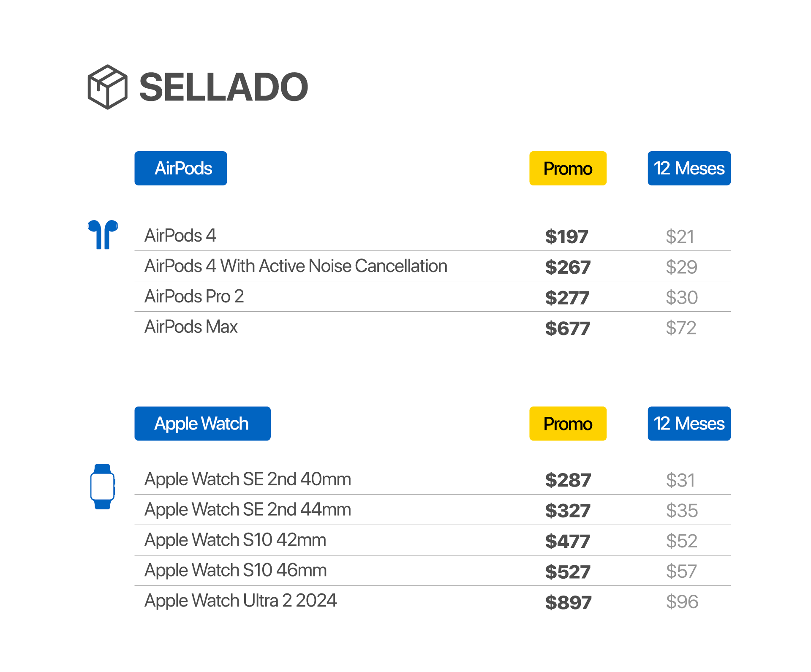
Task: Click the sealed box package icon
Action: (x=107, y=87)
